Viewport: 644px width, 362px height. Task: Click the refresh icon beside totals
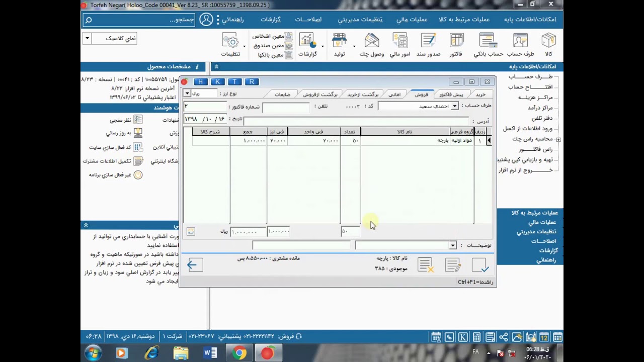pos(191,231)
